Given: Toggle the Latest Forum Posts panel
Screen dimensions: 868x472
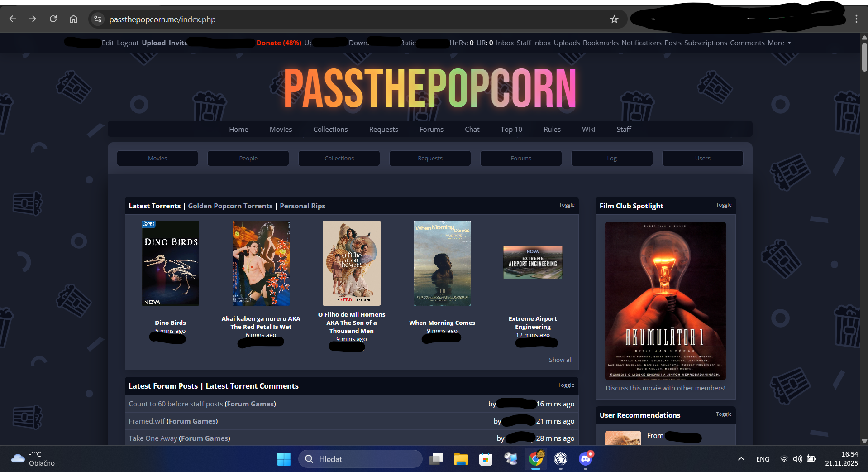Looking at the screenshot, I should [566, 385].
